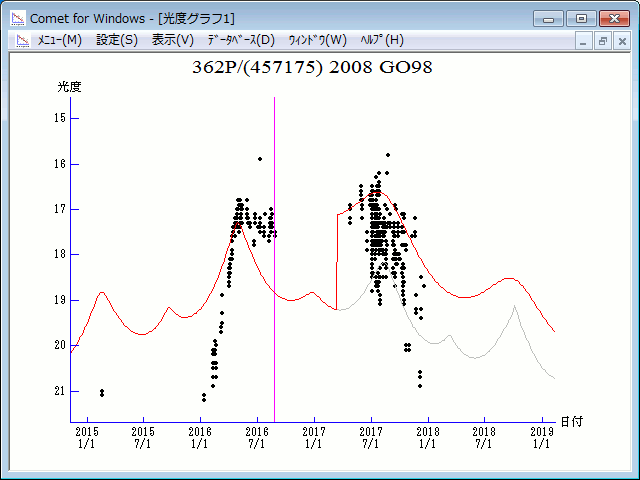Maximize the Comet for Windows window
640x480 pixels.
579,18
